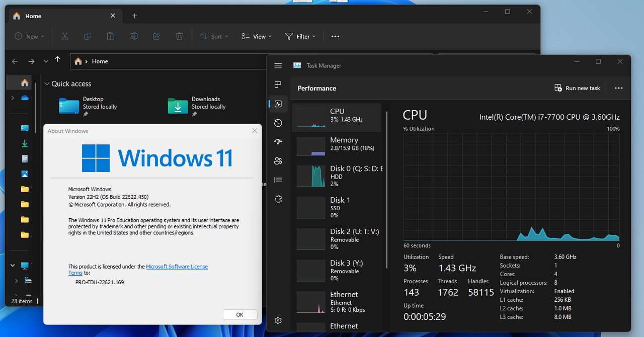Image resolution: width=644 pixels, height=337 pixels.
Task: Select the Performance page icon in sidebar
Action: pos(278,104)
